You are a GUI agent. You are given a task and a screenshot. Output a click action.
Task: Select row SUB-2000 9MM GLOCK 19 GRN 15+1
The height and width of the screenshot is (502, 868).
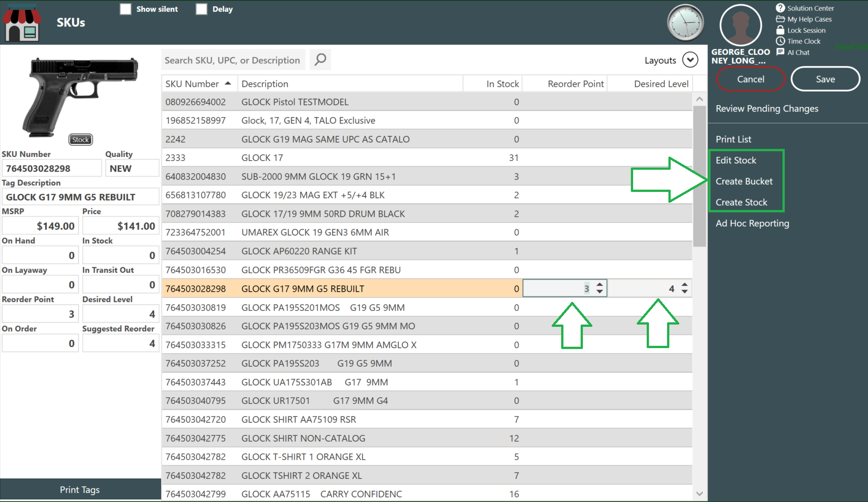pos(427,177)
